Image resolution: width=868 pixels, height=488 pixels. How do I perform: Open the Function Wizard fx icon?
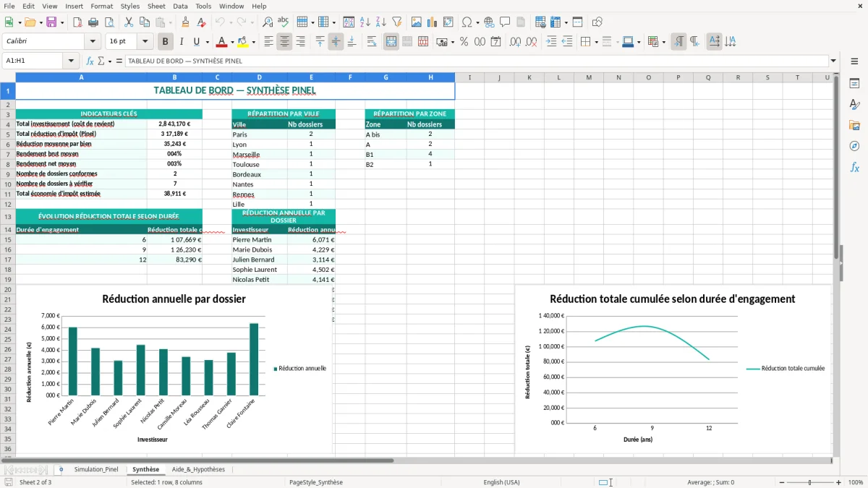[x=90, y=61]
